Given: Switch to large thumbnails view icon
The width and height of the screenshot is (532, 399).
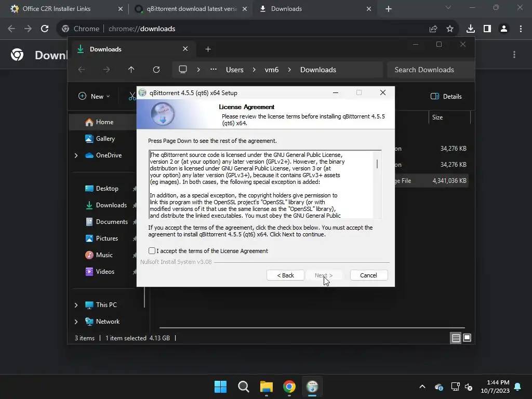Looking at the screenshot, I should [467, 338].
